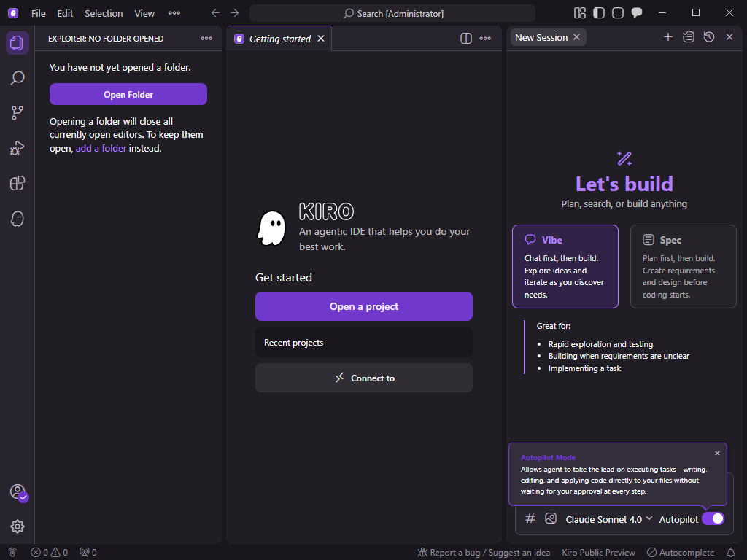Click the Kiro logo in title bar
The image size is (747, 560).
point(13,13)
